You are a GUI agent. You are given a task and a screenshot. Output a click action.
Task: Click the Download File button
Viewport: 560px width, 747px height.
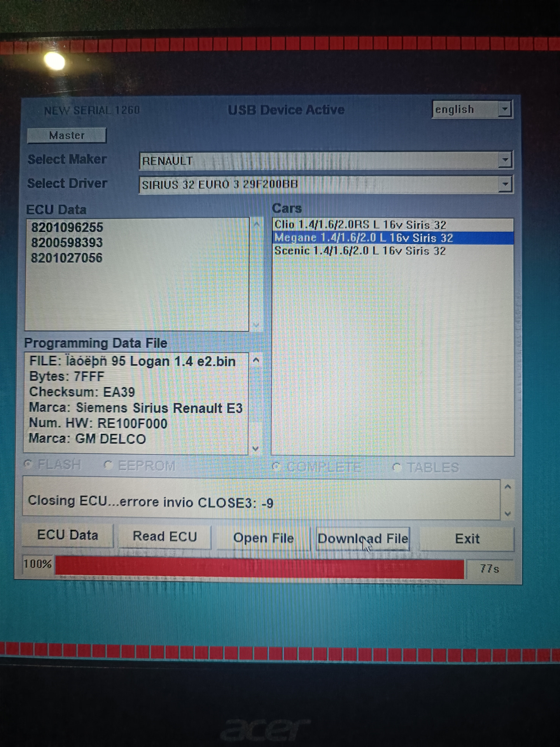point(362,539)
